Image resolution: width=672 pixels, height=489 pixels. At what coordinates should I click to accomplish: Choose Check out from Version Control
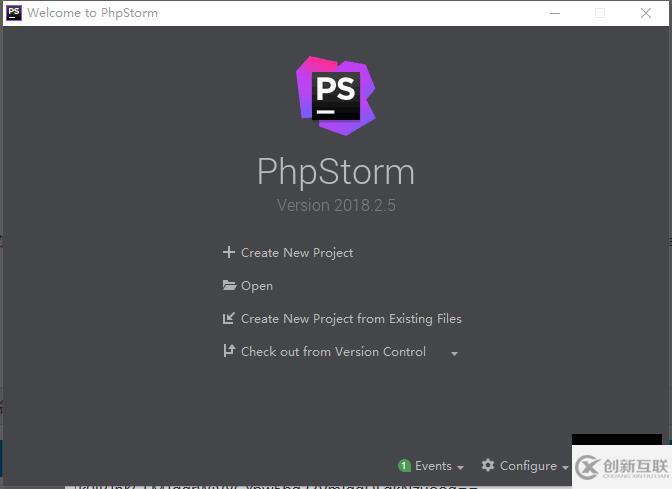click(333, 352)
